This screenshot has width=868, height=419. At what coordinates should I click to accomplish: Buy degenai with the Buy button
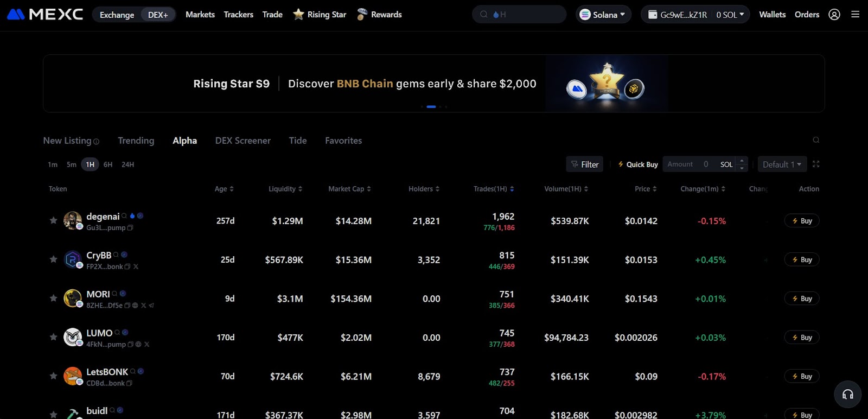tap(802, 221)
